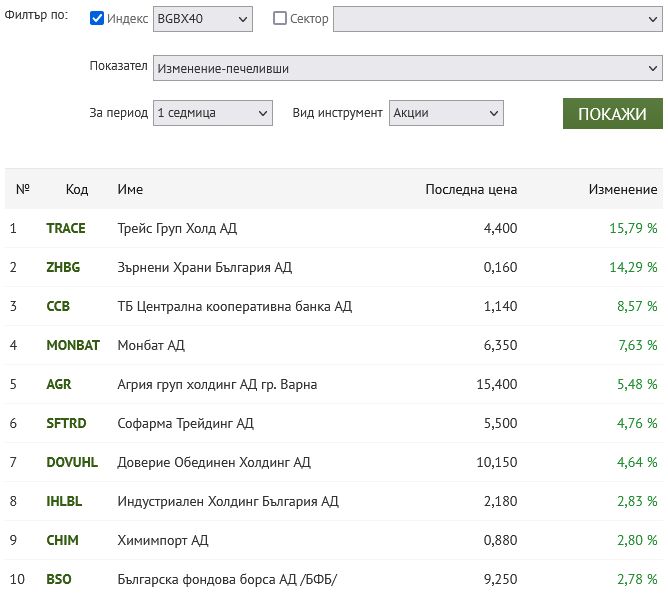Viewport: 668px width, 593px height.
Task: Select ТБ Централна кооперативна банка АД
Action: tap(235, 306)
